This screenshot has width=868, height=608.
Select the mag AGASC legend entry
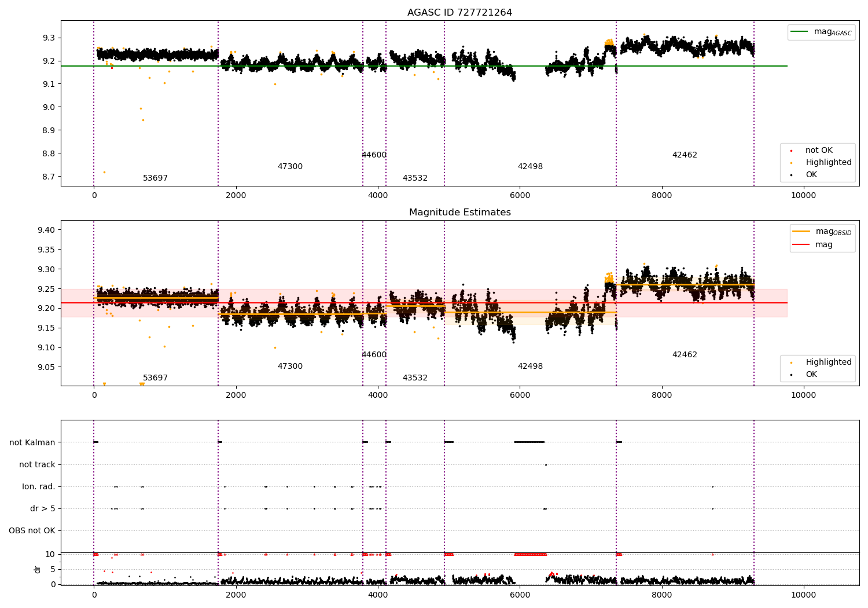pyautogui.click(x=822, y=32)
